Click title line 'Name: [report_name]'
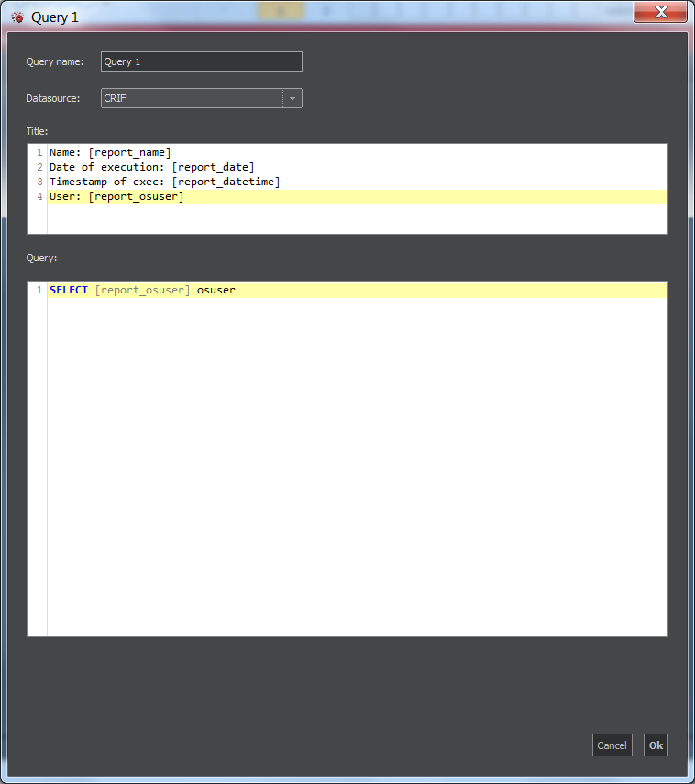Screen dimensions: 695x784 pos(110,152)
